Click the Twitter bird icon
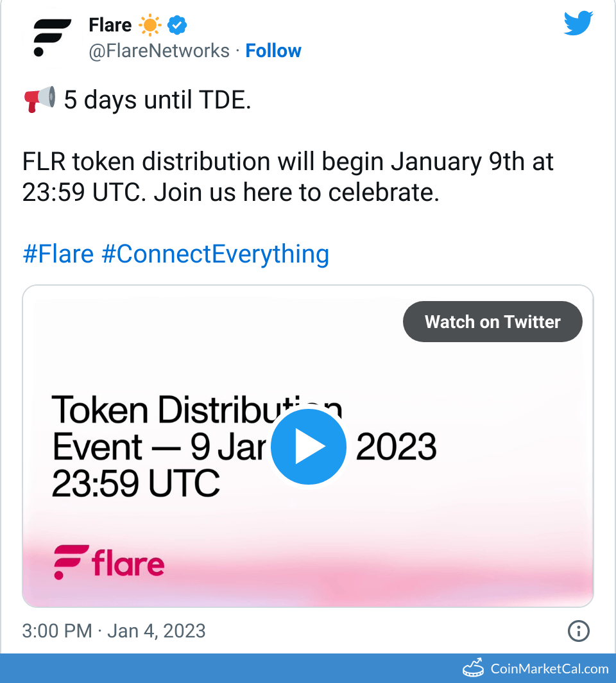Image resolution: width=616 pixels, height=683 pixels. click(x=577, y=23)
